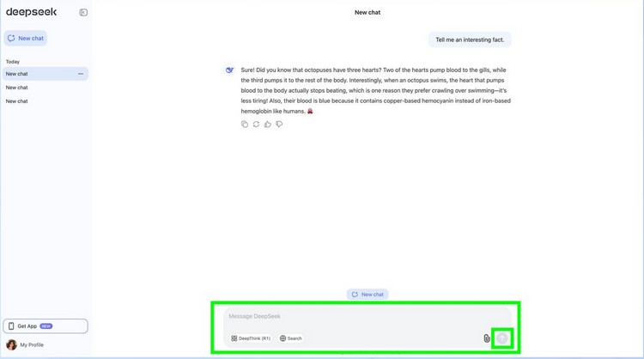Click the 'Tell me an interesting fact.' message

click(x=470, y=40)
